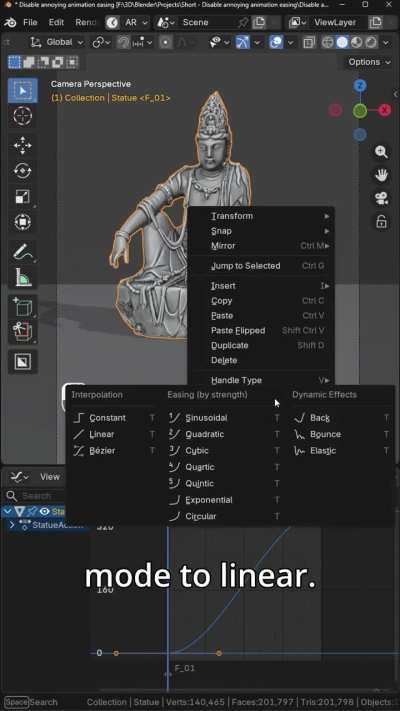Click the green Y axis gizmo ball
This screenshot has height=711, width=400.
360,110
